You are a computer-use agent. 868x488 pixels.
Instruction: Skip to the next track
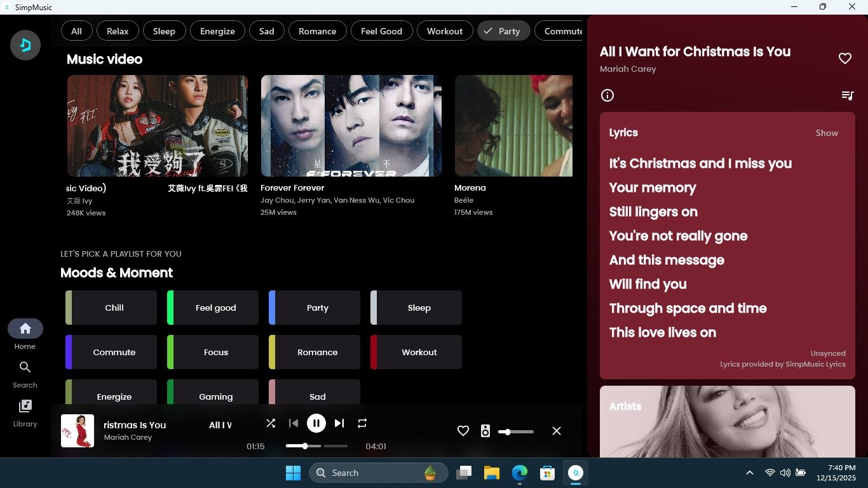coord(339,423)
